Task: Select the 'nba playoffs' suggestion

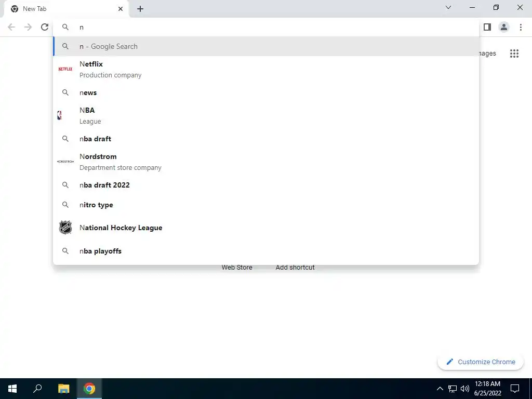Action: pos(266,251)
